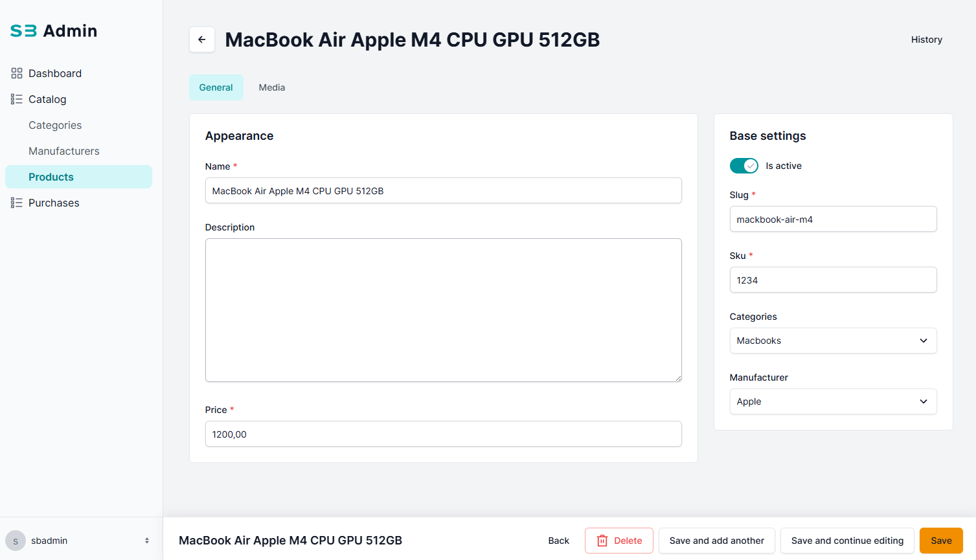
Task: Click the S3 Admin logo
Action: (x=54, y=30)
